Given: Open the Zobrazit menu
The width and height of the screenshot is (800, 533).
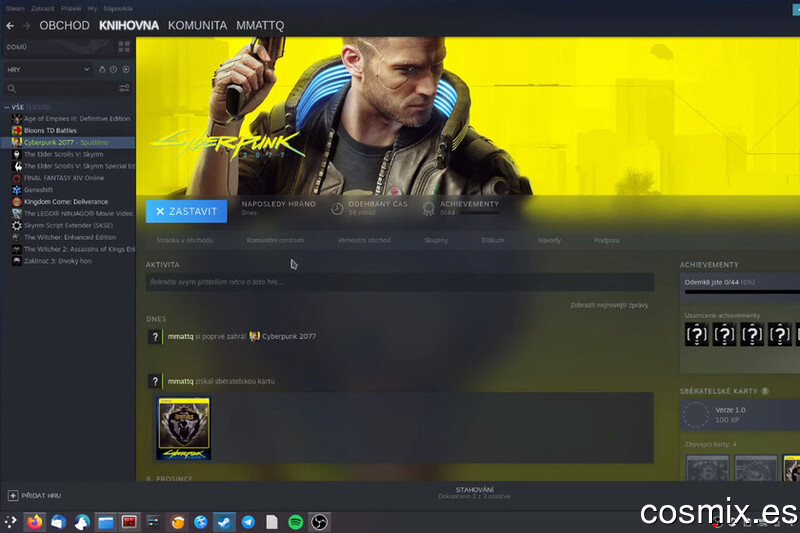Looking at the screenshot, I should 42,9.
